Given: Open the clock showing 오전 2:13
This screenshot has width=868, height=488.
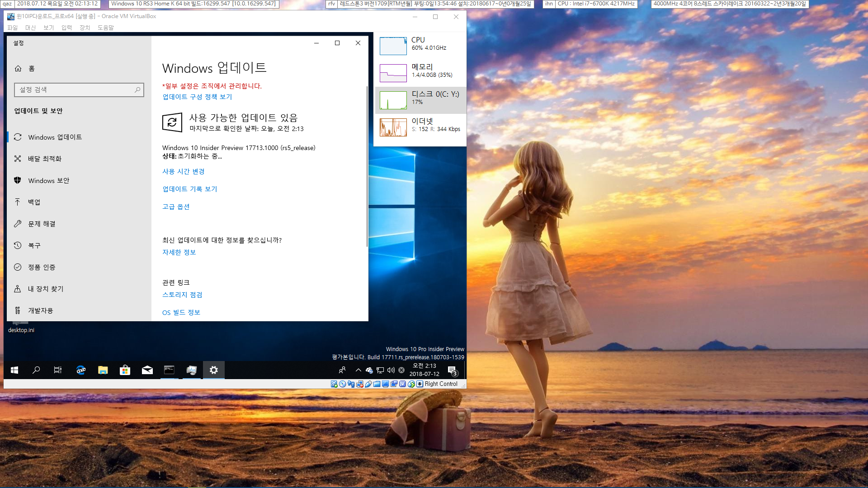Looking at the screenshot, I should (424, 370).
